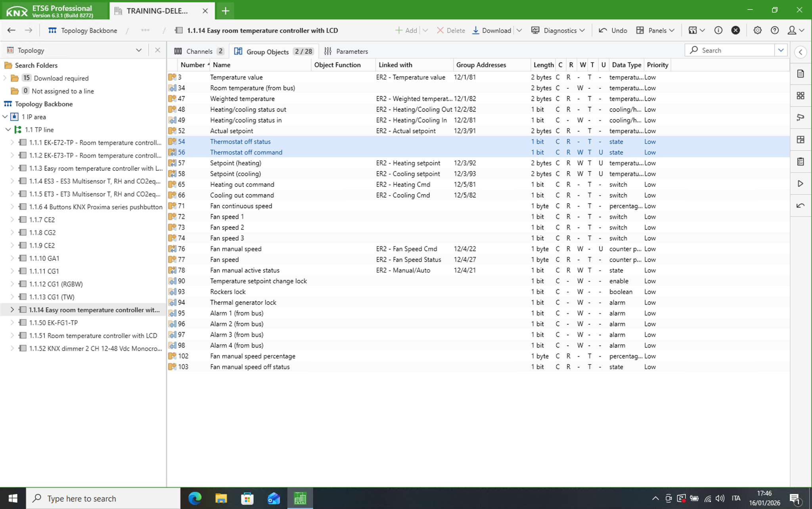
Task: Click the Undo button
Action: tap(613, 31)
